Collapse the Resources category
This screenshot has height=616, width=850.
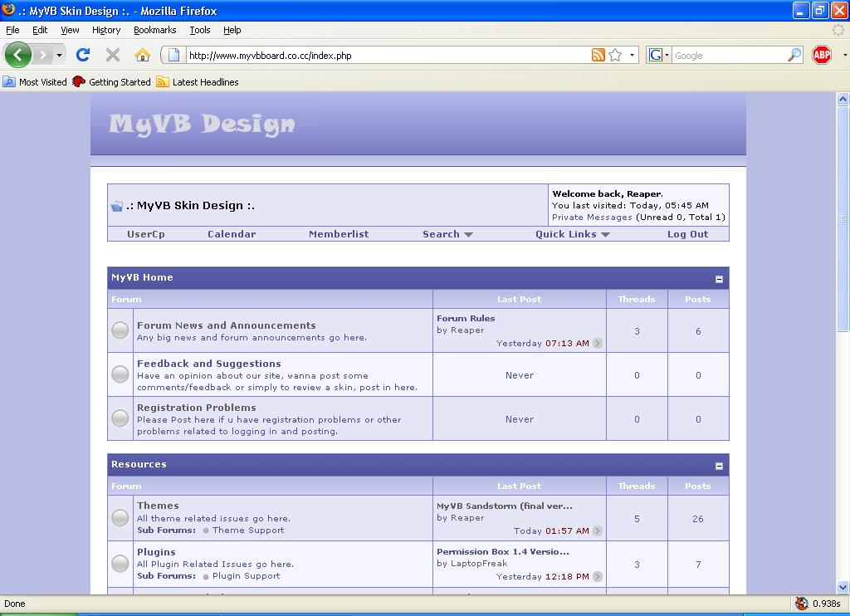point(719,466)
